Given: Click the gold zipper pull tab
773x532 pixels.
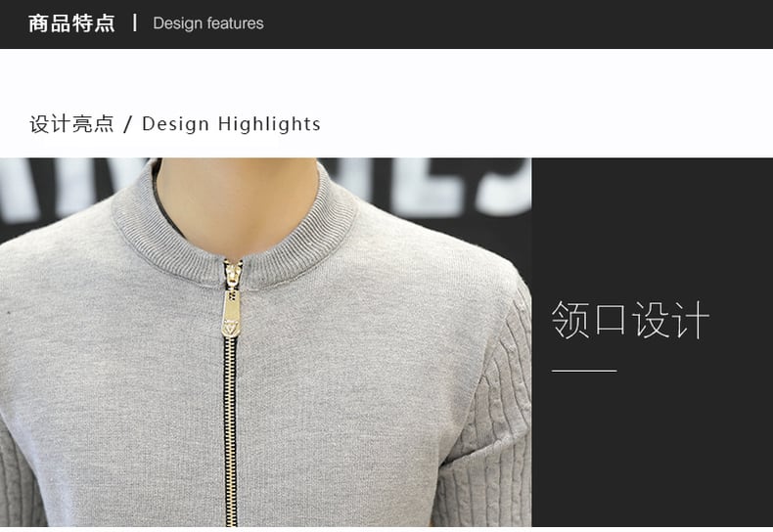Looking at the screenshot, I should 231,313.
